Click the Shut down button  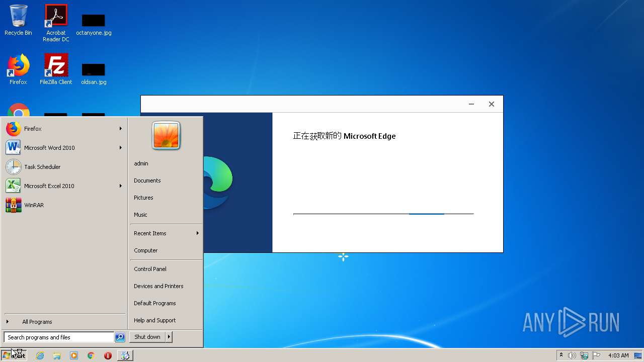(147, 337)
